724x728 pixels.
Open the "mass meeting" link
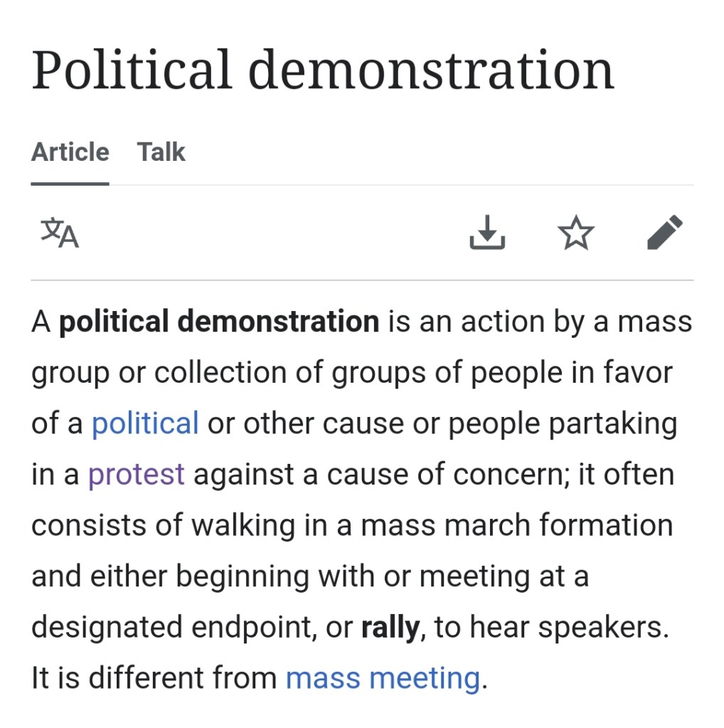(x=383, y=677)
